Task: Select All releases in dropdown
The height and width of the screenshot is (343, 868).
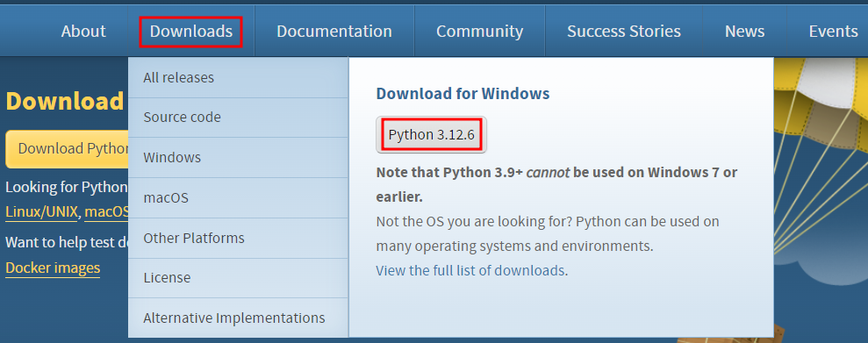Action: pyautogui.click(x=238, y=77)
